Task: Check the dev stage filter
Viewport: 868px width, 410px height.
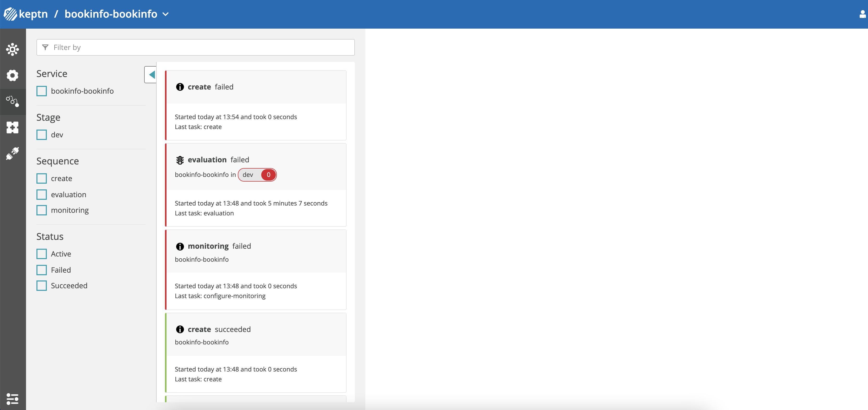Action: pyautogui.click(x=42, y=135)
